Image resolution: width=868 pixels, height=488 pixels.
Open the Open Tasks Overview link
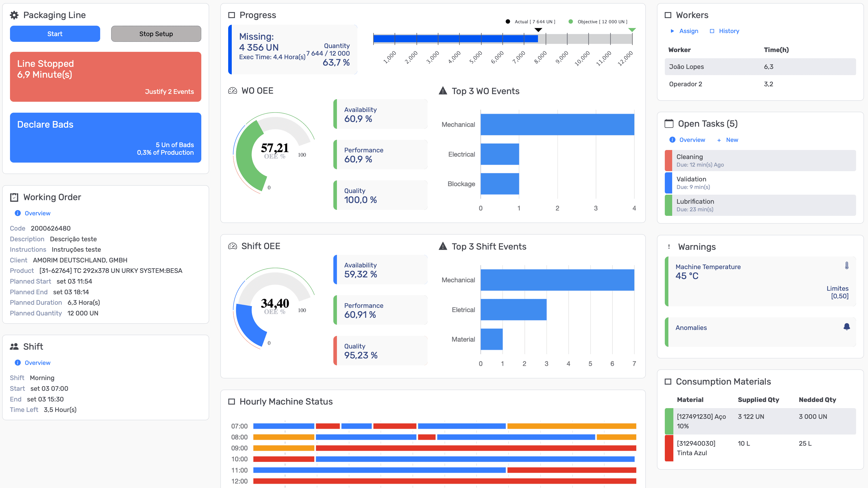point(692,140)
